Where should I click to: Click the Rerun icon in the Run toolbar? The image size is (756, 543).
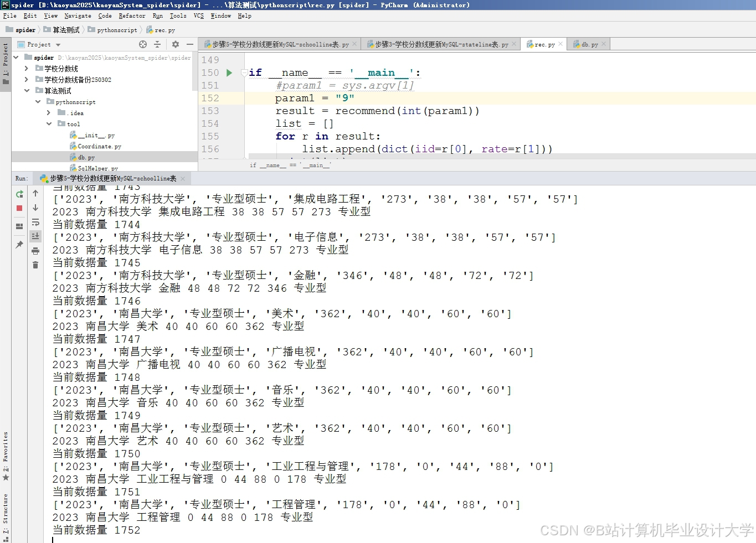pos(19,194)
